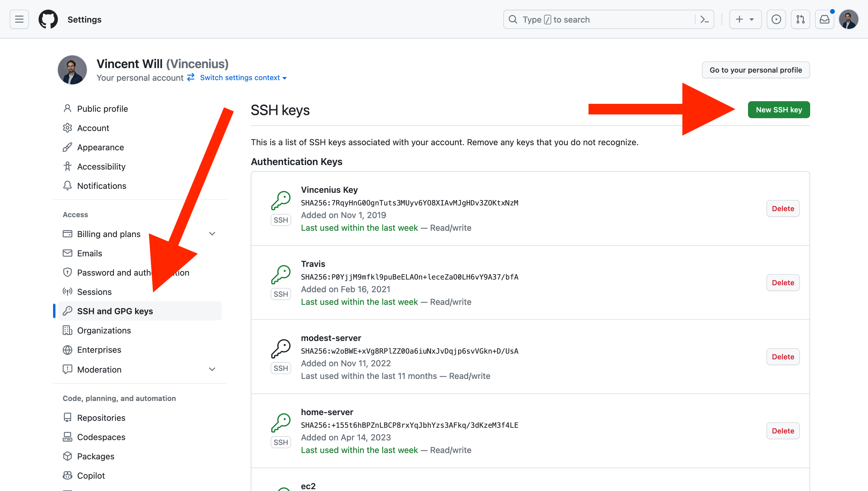Click Go to your personal profile link
This screenshot has width=868, height=491.
(x=756, y=70)
